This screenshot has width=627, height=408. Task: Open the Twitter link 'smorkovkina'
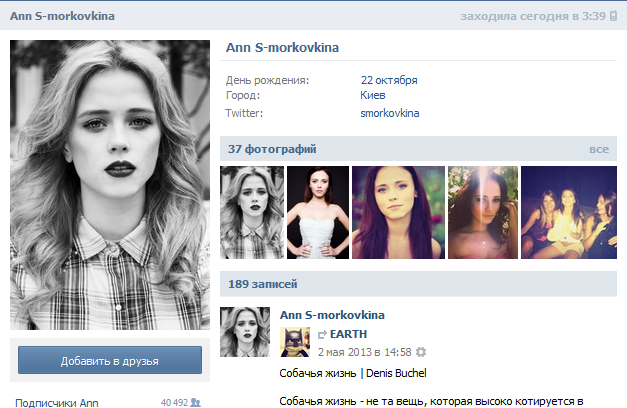pyautogui.click(x=389, y=113)
